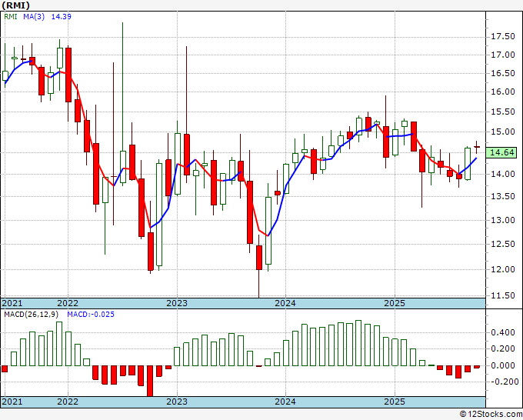Viewport: 523px width, 420px height.
Task: Click the 14.39 moving average value
Action: pos(61,16)
